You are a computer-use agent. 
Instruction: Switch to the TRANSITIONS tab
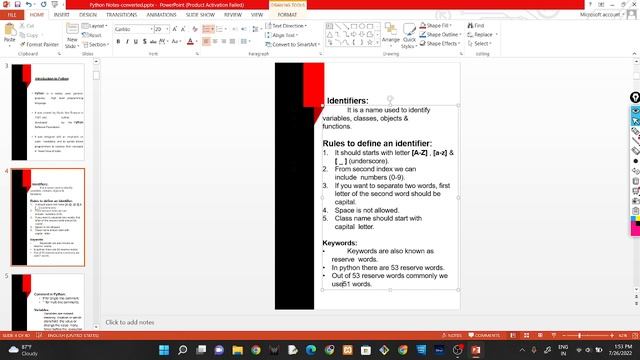click(122, 15)
